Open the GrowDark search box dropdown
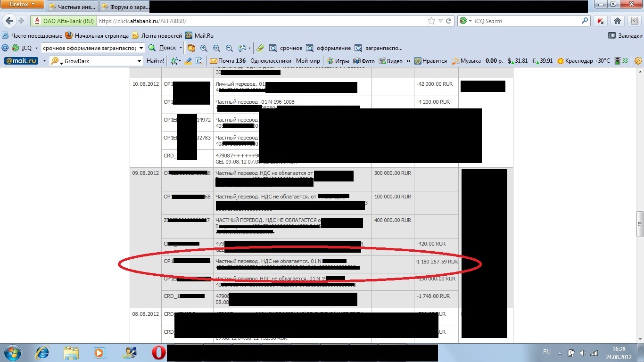This screenshot has height=362, width=644. 139,61
